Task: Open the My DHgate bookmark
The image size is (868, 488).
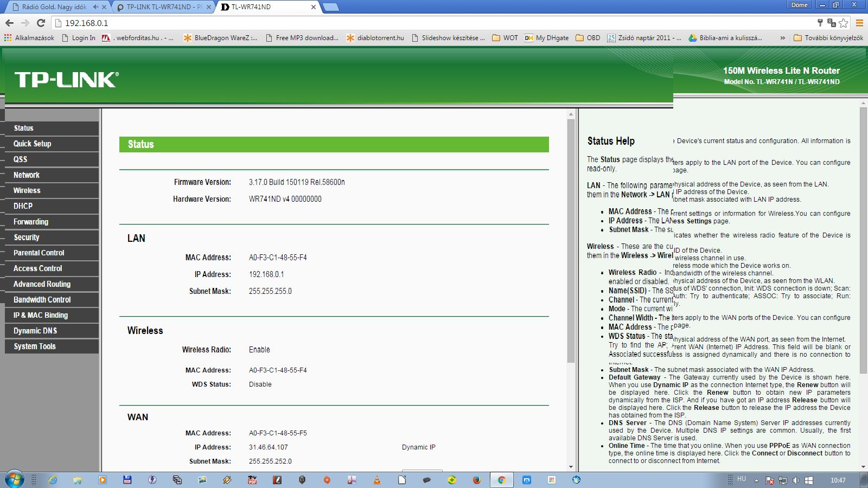Action: pos(547,38)
